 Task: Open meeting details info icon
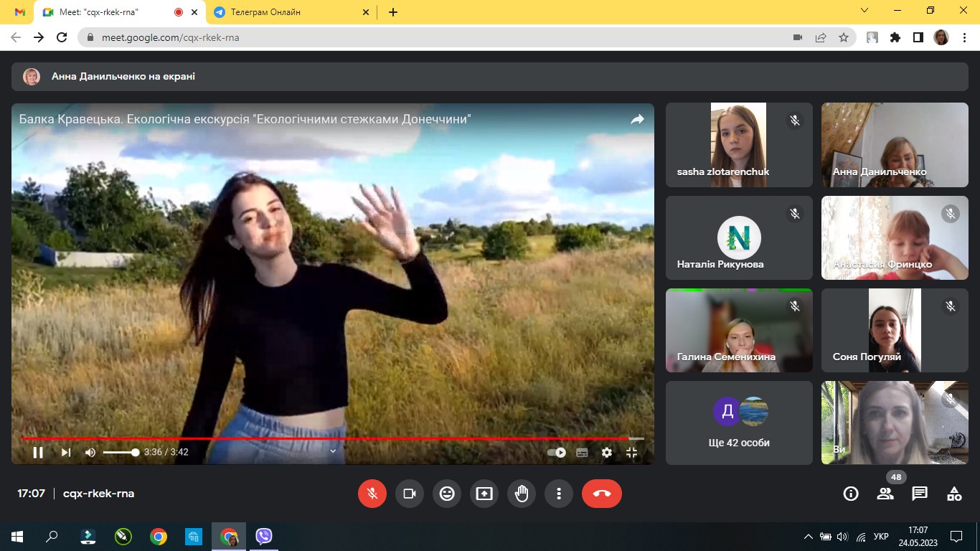pyautogui.click(x=851, y=494)
